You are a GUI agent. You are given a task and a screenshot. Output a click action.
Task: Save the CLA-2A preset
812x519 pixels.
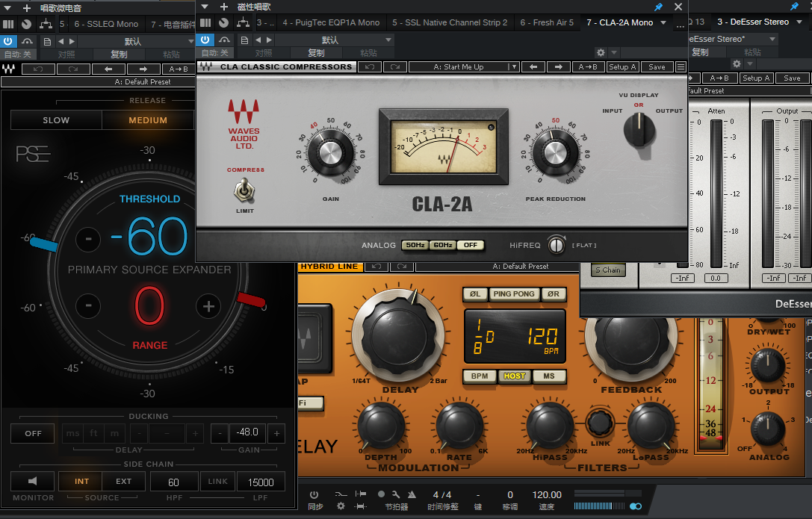coord(657,66)
